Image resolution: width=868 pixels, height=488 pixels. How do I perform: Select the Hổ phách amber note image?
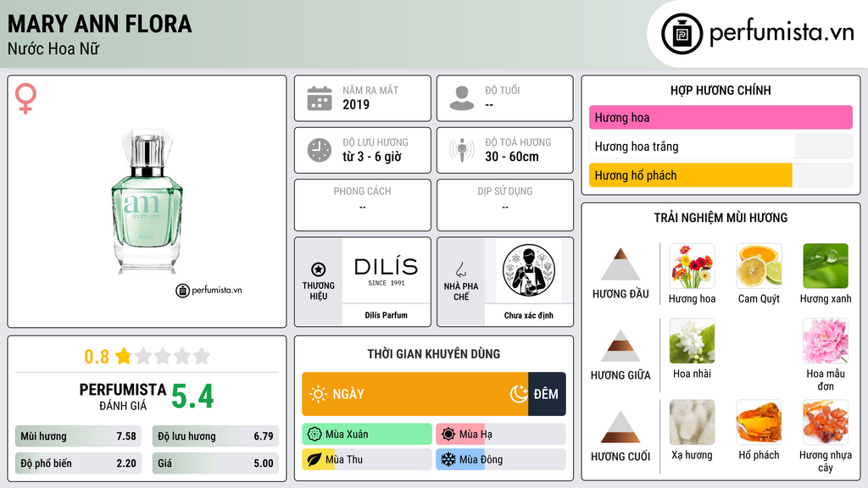tap(759, 423)
